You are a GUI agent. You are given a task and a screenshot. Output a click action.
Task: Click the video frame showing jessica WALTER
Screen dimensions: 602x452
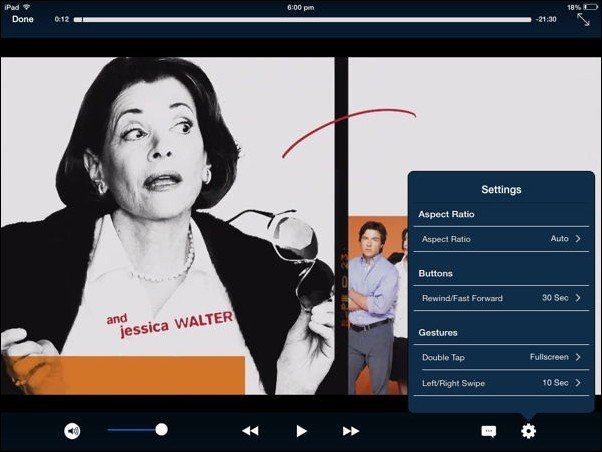168,226
